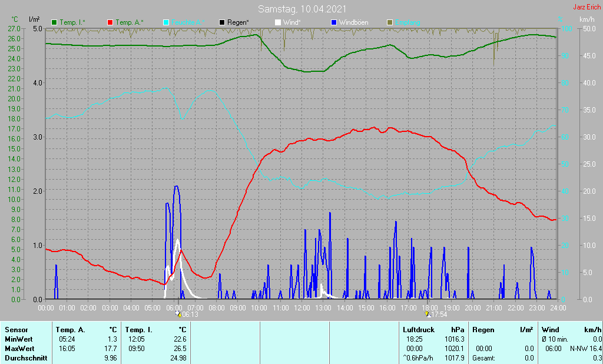603x364 pixels.
Task: Click the % humidity axis unit label
Action: tap(561, 19)
